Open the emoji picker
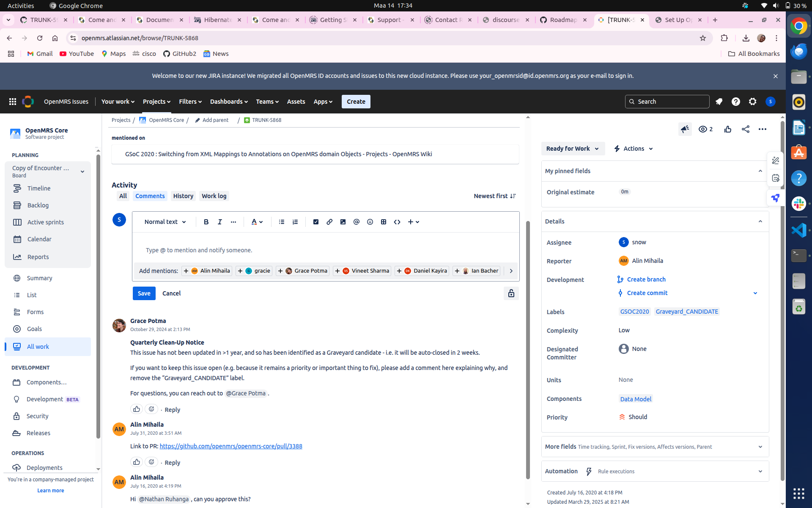This screenshot has width=812, height=508. point(370,222)
